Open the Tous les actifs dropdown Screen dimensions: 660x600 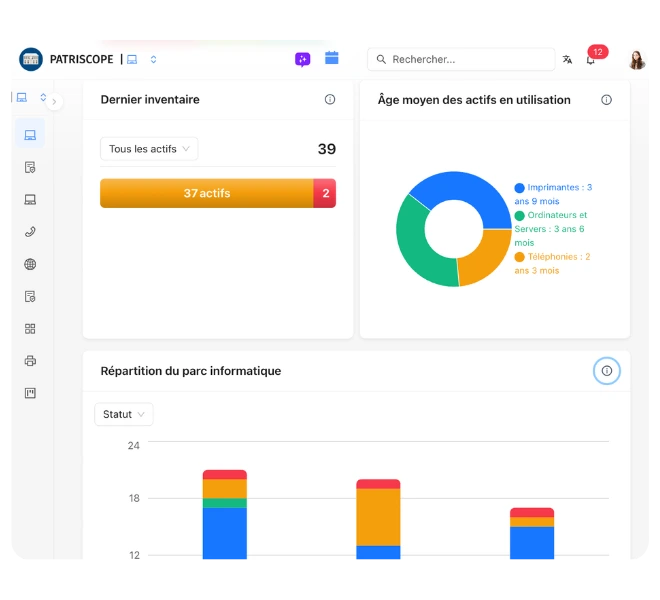point(149,149)
